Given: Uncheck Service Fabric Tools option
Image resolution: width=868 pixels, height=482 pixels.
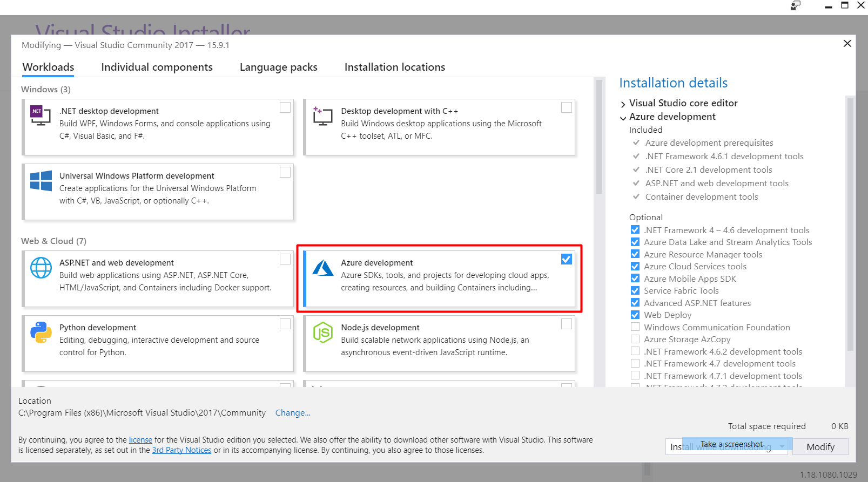Looking at the screenshot, I should tap(635, 290).
